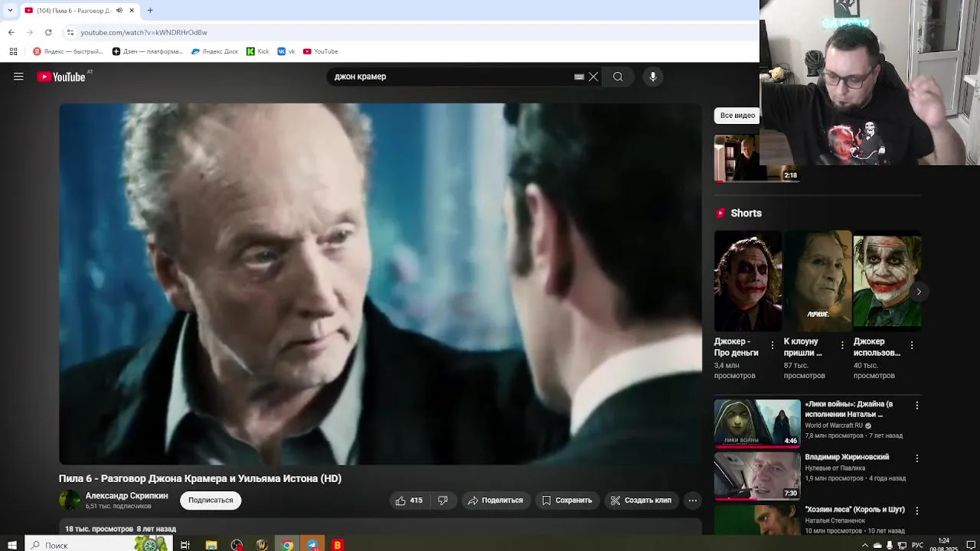Clear the search query with X
Viewport: 980px width, 551px height.
click(593, 77)
